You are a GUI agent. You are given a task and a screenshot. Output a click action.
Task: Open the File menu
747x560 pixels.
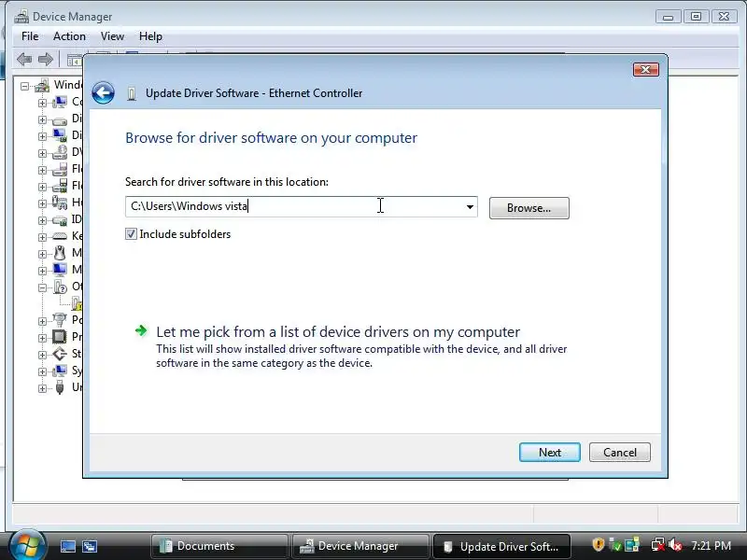30,36
